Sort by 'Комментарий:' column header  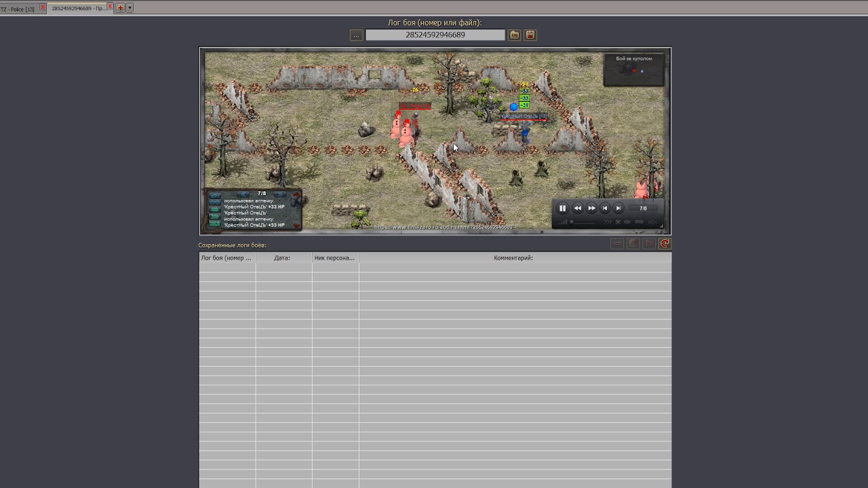[515, 258]
